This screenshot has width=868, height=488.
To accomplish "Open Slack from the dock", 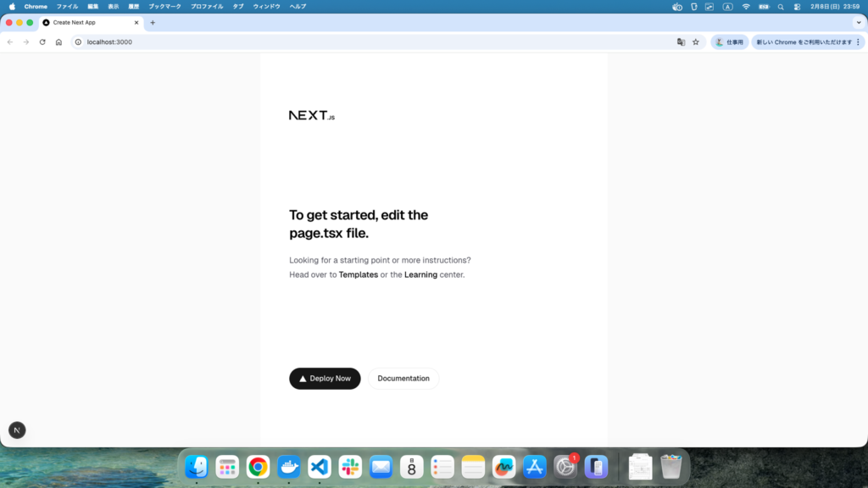I will click(350, 467).
